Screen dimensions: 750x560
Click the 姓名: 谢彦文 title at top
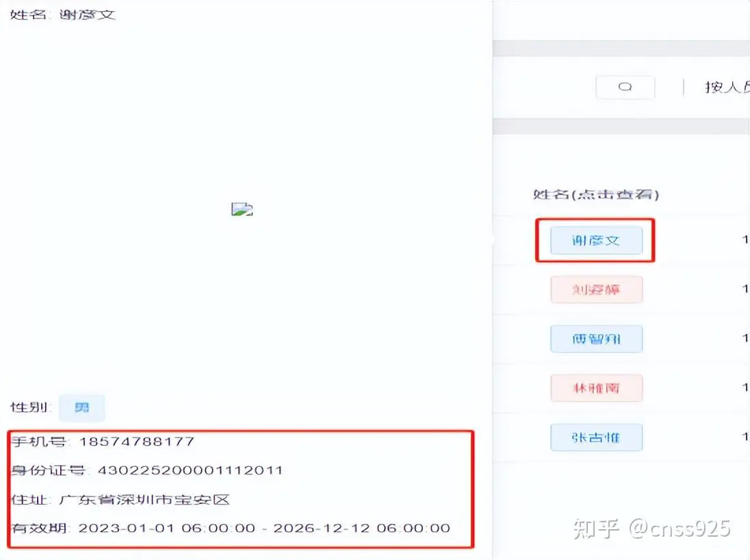click(x=63, y=15)
